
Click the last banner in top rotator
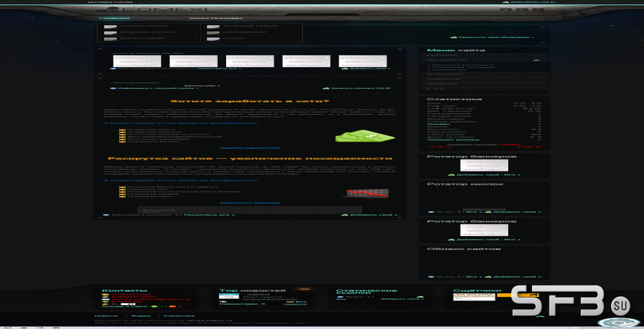363,61
